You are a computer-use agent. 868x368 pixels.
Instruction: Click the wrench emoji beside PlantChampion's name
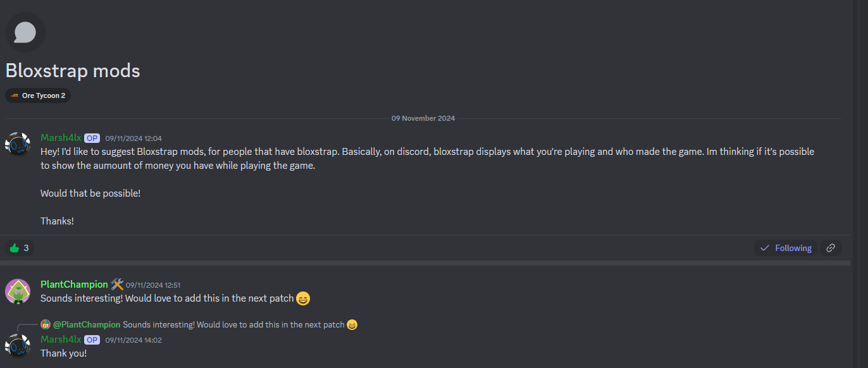116,284
